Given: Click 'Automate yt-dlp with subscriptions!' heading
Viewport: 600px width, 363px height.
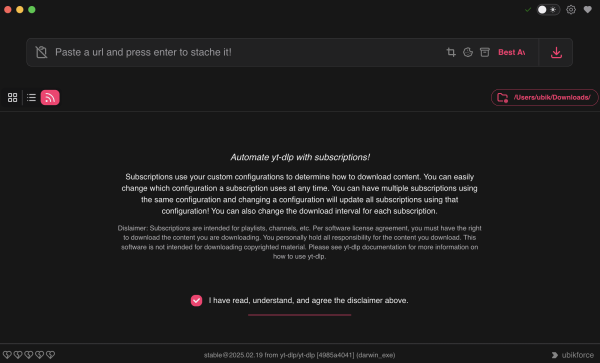Looking at the screenshot, I should [x=300, y=157].
